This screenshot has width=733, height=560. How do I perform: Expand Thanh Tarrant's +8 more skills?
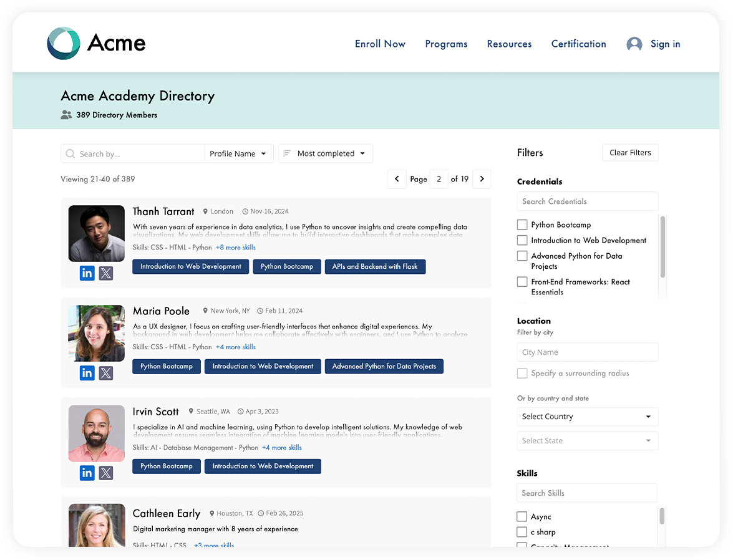click(x=236, y=248)
